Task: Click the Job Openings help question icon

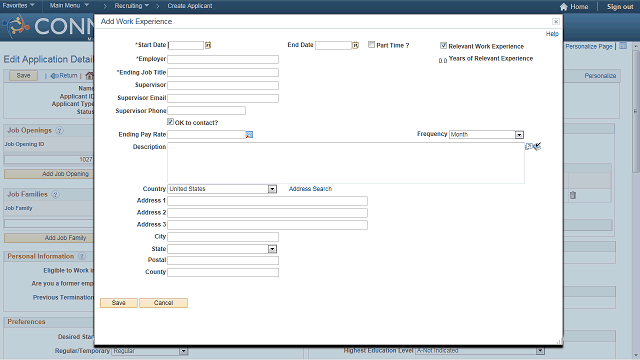Action: tap(59, 131)
